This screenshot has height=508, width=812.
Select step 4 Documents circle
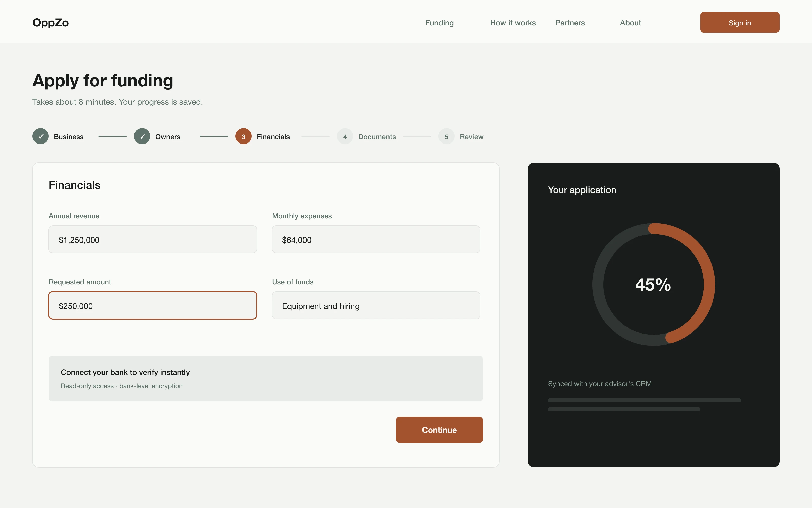(x=345, y=136)
